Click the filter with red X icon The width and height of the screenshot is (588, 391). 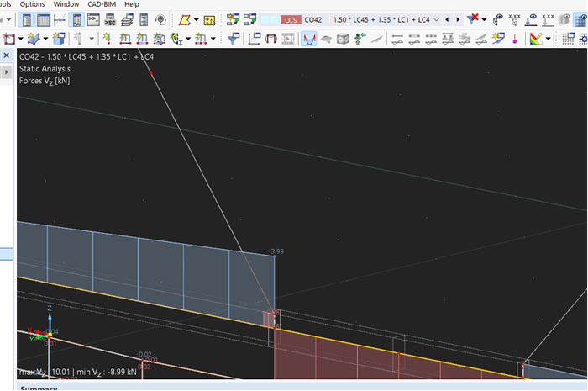click(x=472, y=19)
